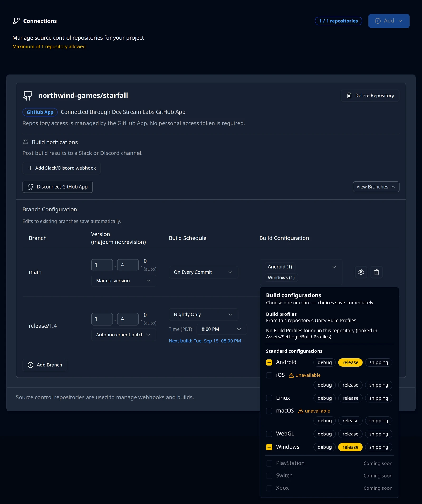Select iOS debug configuration
The width and height of the screenshot is (422, 504).
324,385
